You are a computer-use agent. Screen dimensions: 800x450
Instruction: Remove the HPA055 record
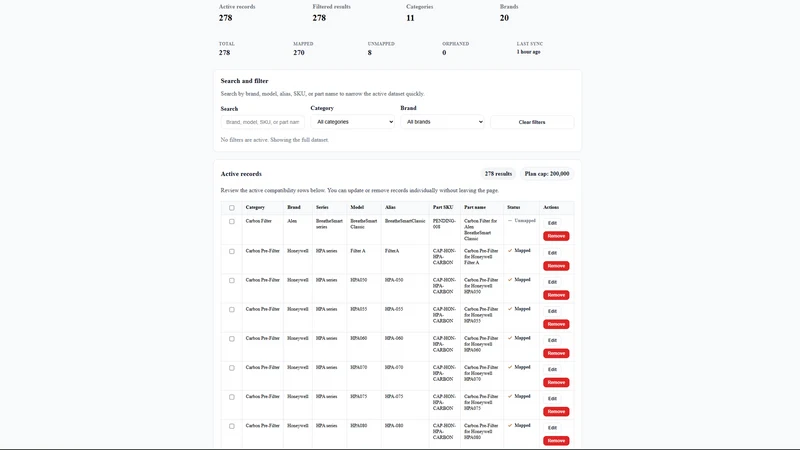(x=556, y=323)
